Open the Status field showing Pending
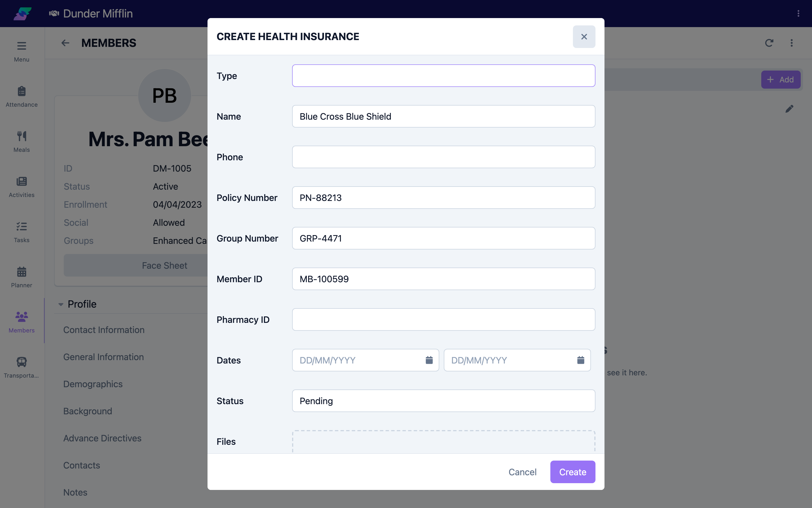This screenshot has height=508, width=812. pyautogui.click(x=443, y=401)
